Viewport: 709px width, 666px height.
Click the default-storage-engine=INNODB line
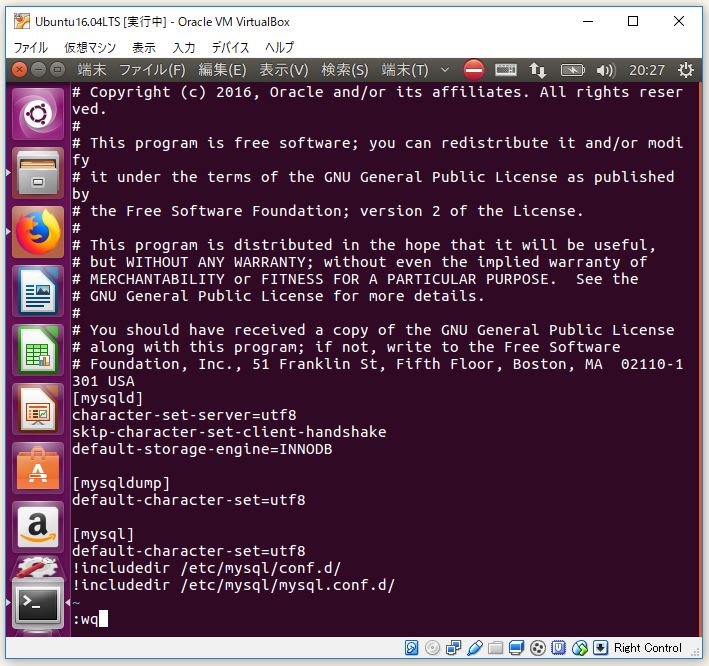[202, 449]
